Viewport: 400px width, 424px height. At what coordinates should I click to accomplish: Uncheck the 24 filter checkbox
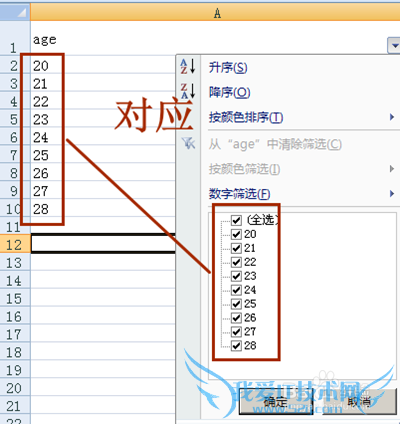[x=236, y=290]
